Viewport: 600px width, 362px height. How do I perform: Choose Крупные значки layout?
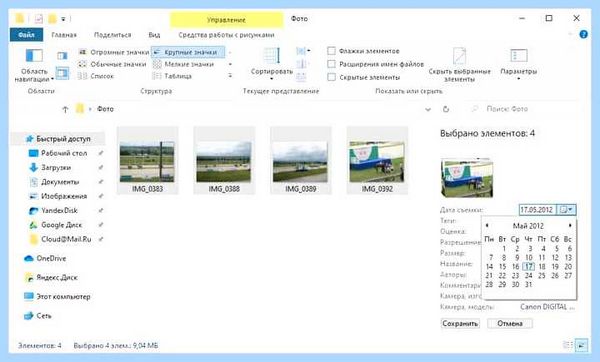point(188,52)
